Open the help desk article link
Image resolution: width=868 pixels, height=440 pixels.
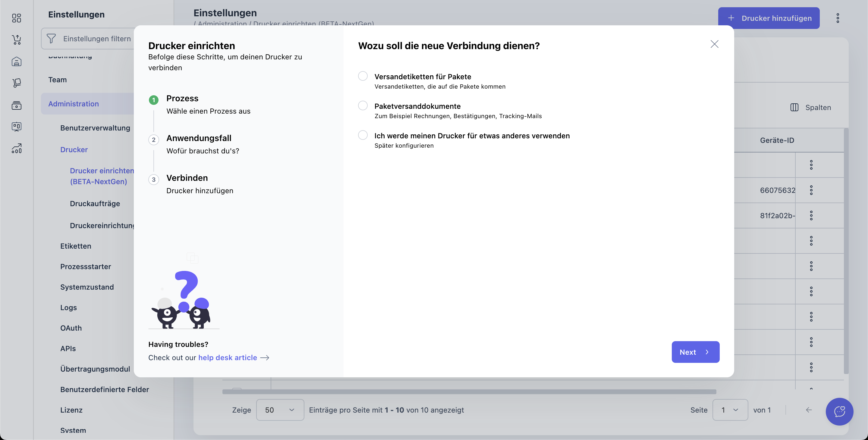(x=228, y=357)
